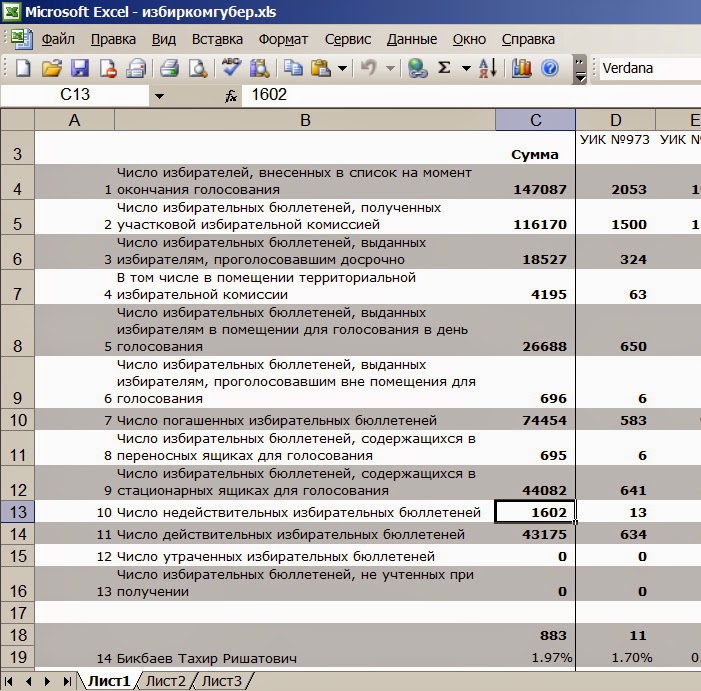This screenshot has height=691, width=701.
Task: Select the Сумма header cell
Action: tap(536, 148)
